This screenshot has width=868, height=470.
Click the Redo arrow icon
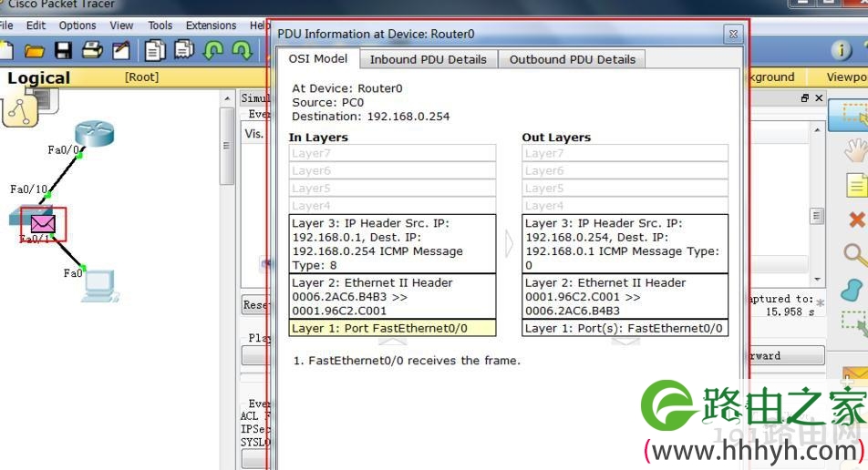(243, 50)
